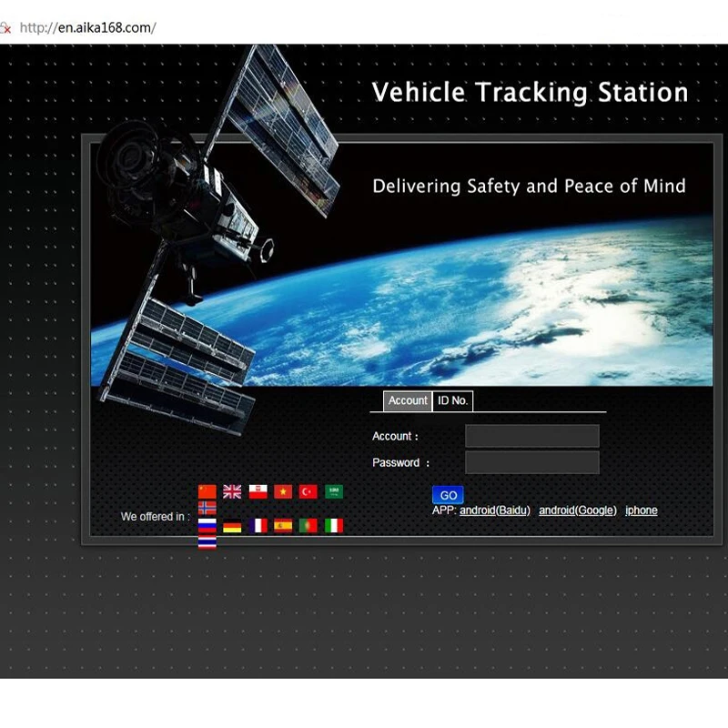Switch to Spanish flag language
This screenshot has height=728, width=728.
(283, 525)
